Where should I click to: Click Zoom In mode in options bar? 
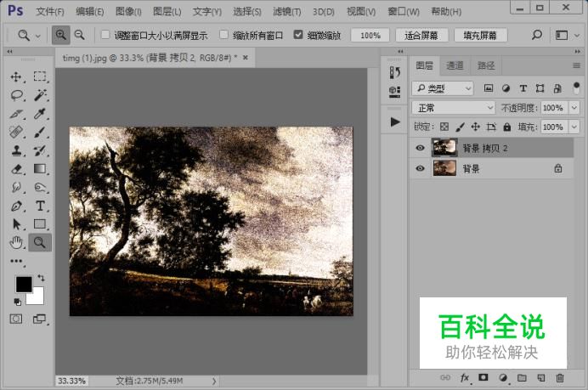coord(60,35)
